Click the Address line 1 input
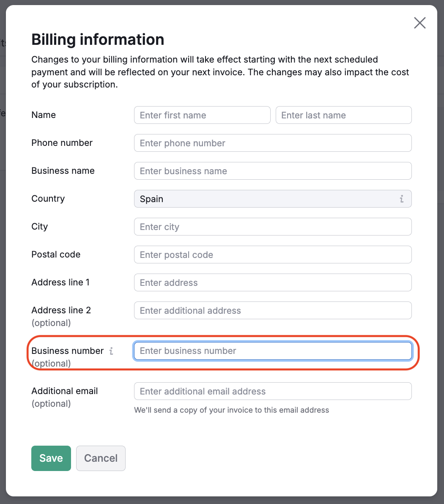 pyautogui.click(x=273, y=282)
